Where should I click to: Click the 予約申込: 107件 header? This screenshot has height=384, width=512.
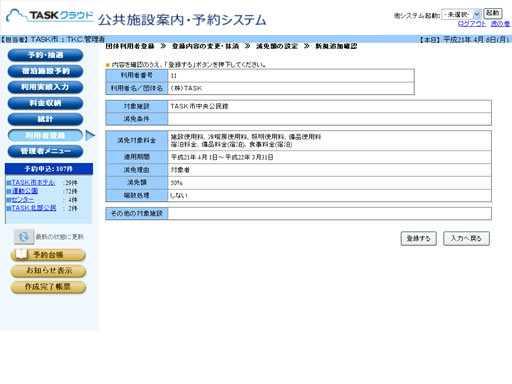(x=49, y=169)
